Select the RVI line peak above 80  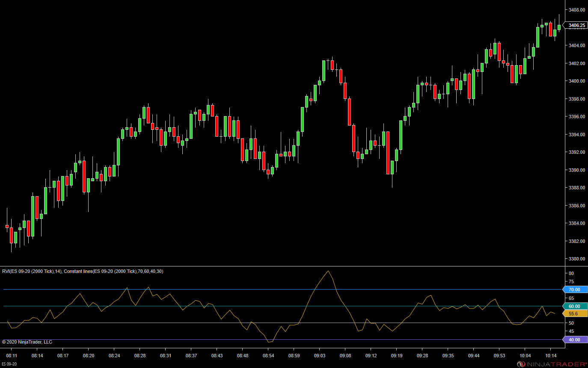click(328, 271)
